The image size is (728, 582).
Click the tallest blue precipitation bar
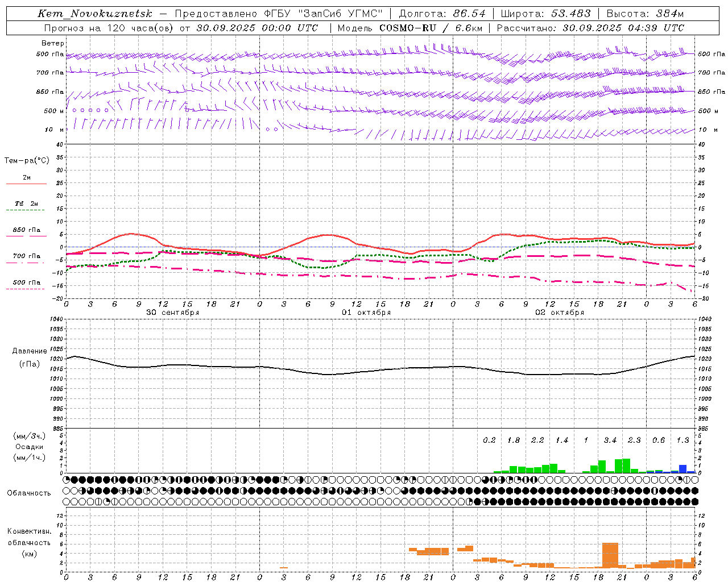click(683, 469)
